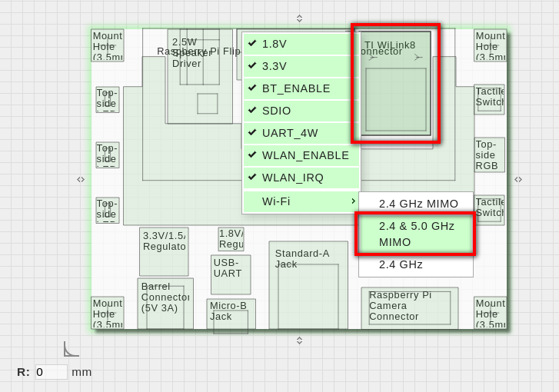Select the TI WiLink8 module block
This screenshot has width=559, height=392.
click(x=396, y=84)
